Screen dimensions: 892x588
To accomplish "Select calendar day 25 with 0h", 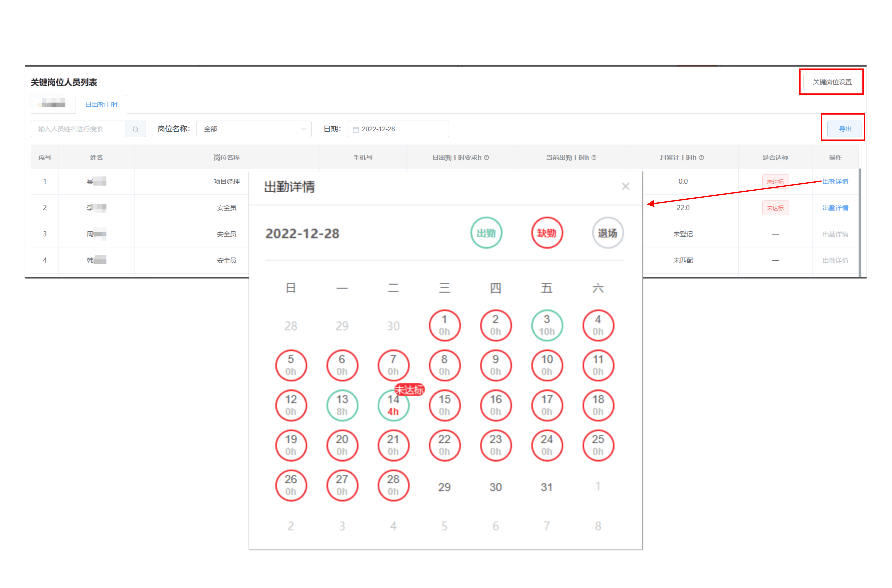I will pos(598,445).
